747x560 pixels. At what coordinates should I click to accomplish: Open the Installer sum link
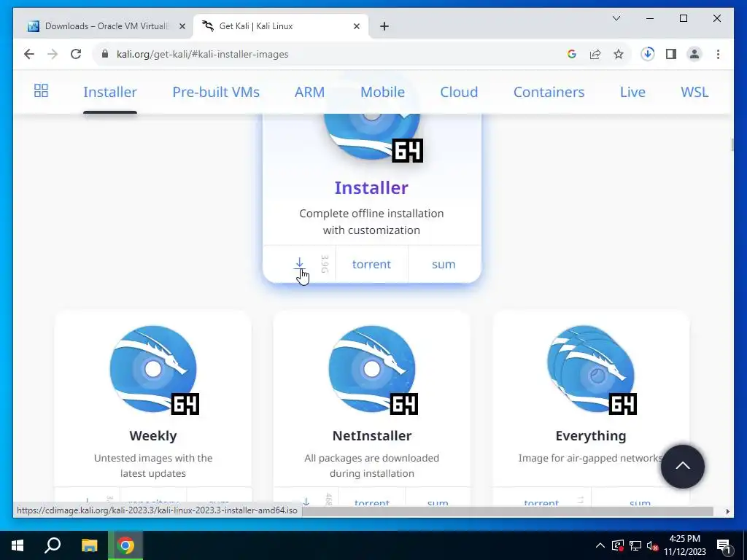point(444,264)
